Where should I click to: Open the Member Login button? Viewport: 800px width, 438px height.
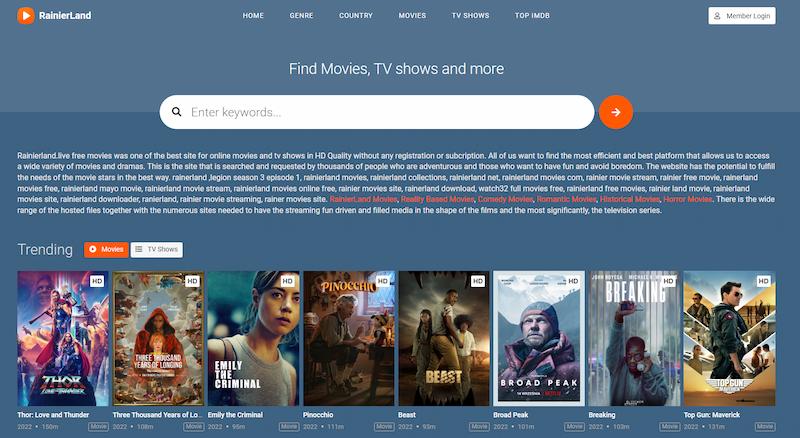[x=741, y=16]
